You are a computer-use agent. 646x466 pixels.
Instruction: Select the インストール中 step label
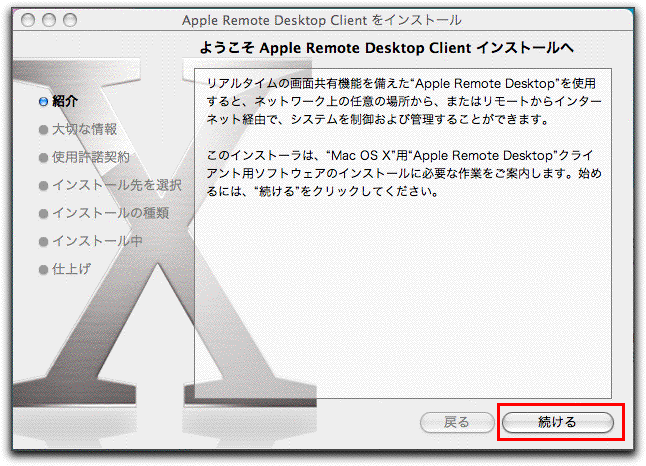point(97,241)
